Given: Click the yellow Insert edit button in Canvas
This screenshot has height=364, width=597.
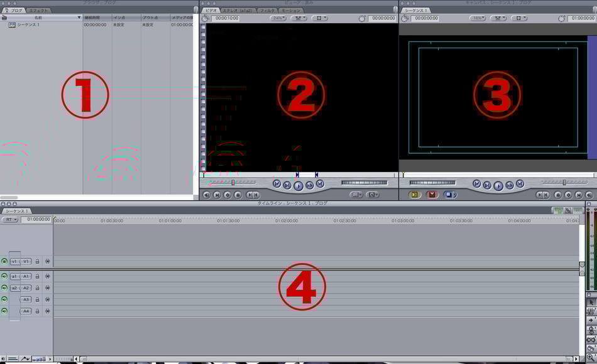Looking at the screenshot, I should (x=414, y=195).
